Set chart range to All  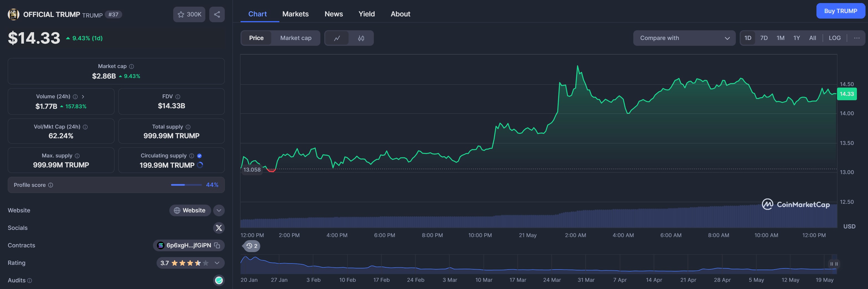pos(813,38)
